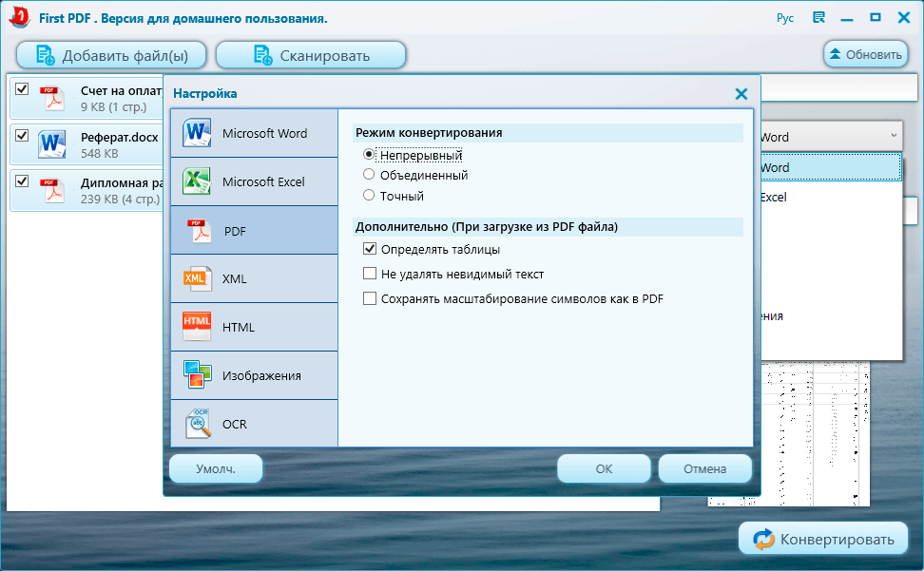Viewport: 924px width, 571px height.
Task: Close the Настройка dialog
Action: 741,94
